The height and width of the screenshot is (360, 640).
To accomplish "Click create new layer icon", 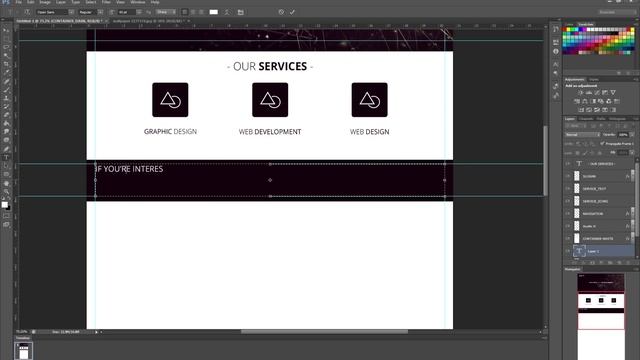I will 620,263.
